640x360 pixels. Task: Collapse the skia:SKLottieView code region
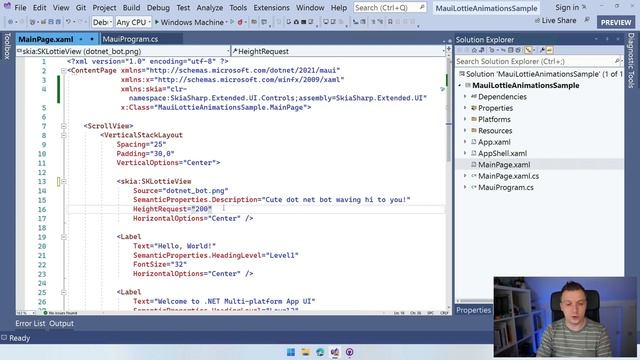click(x=64, y=181)
